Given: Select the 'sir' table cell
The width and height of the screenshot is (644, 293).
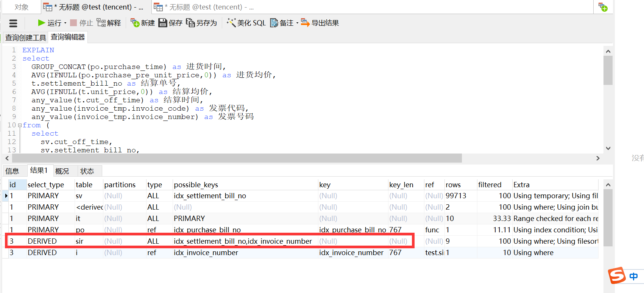Looking at the screenshot, I should (x=89, y=241).
